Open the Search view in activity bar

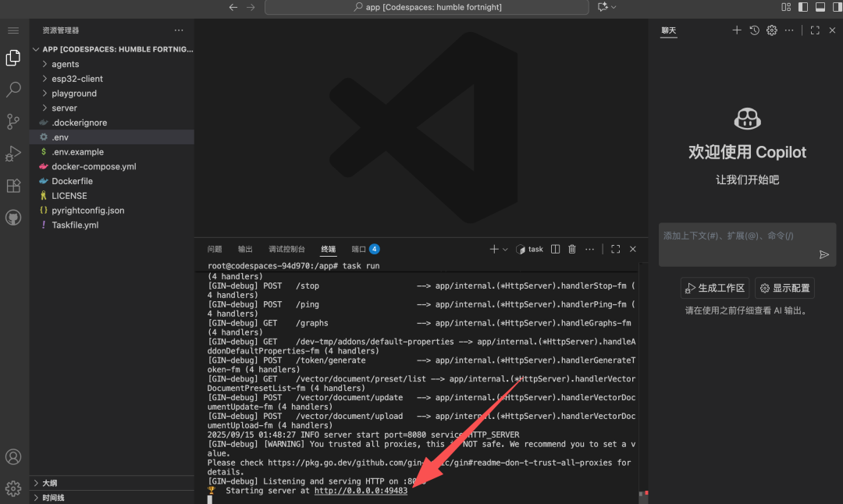tap(13, 90)
